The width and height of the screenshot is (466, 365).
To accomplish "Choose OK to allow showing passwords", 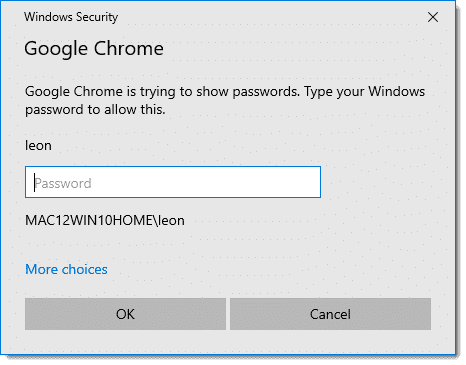I will tap(125, 314).
